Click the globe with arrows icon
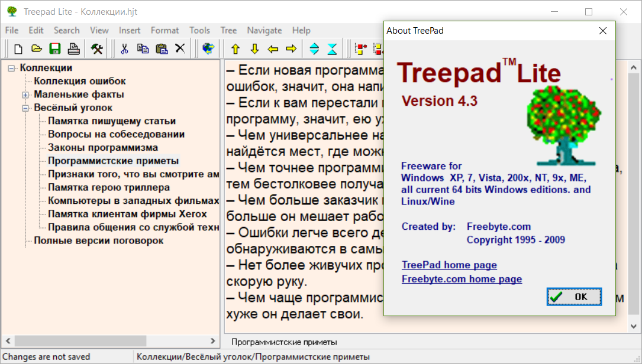 tap(208, 49)
